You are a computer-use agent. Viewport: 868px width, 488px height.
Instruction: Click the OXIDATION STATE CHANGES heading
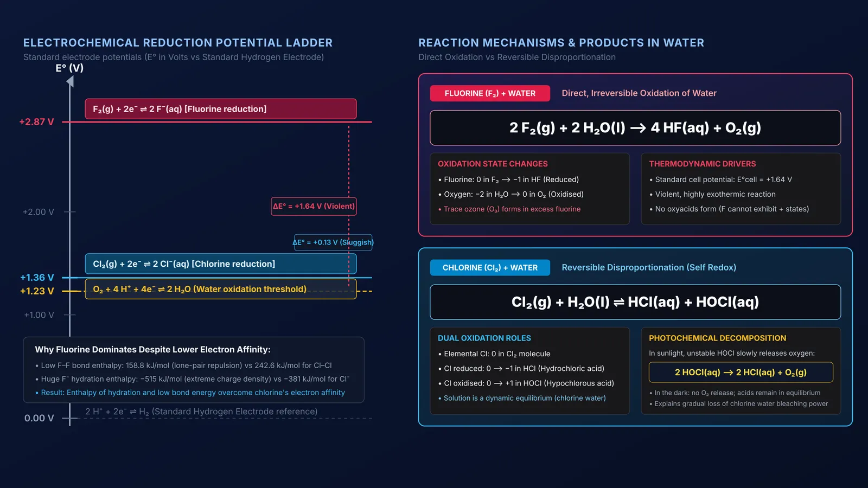tap(493, 164)
